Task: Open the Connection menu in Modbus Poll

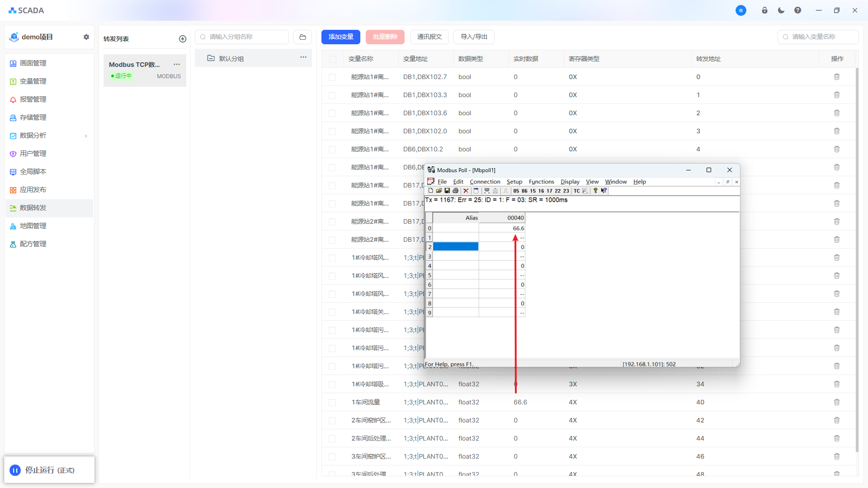Action: (485, 182)
